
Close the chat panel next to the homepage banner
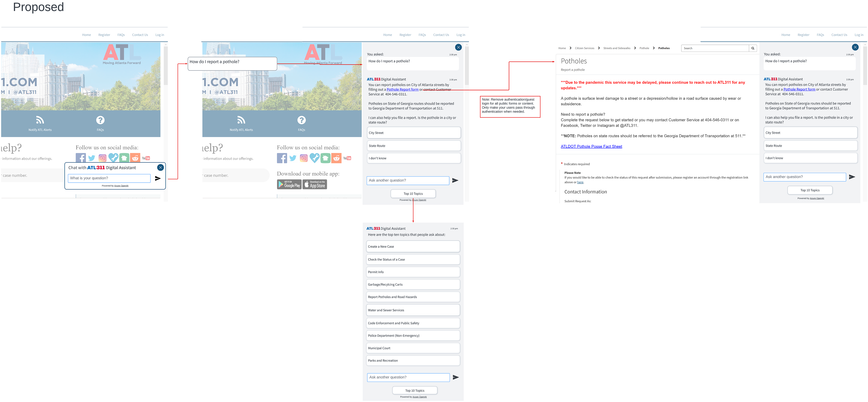pos(458,47)
